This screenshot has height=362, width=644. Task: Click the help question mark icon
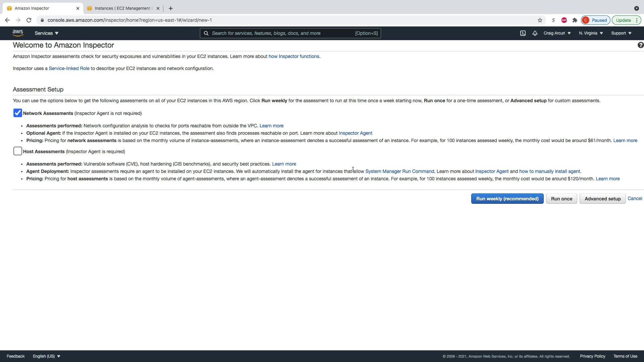pos(640,45)
